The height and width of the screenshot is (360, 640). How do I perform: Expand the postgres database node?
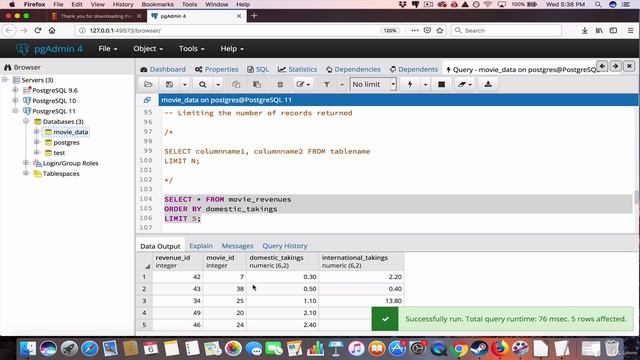[x=37, y=142]
